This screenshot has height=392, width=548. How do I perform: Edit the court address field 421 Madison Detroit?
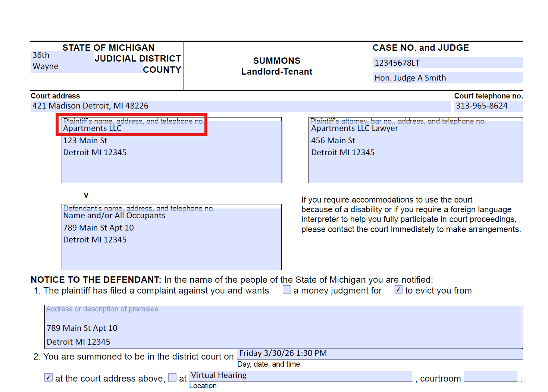click(x=241, y=106)
